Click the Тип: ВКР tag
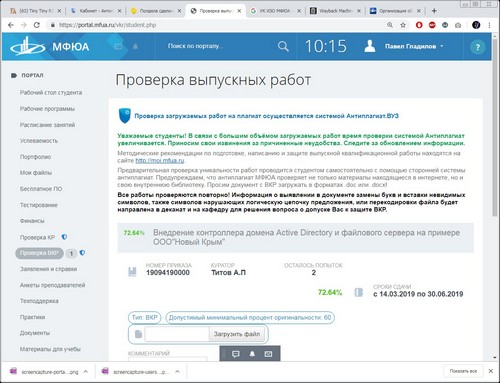The image size is (500, 383). [x=144, y=318]
